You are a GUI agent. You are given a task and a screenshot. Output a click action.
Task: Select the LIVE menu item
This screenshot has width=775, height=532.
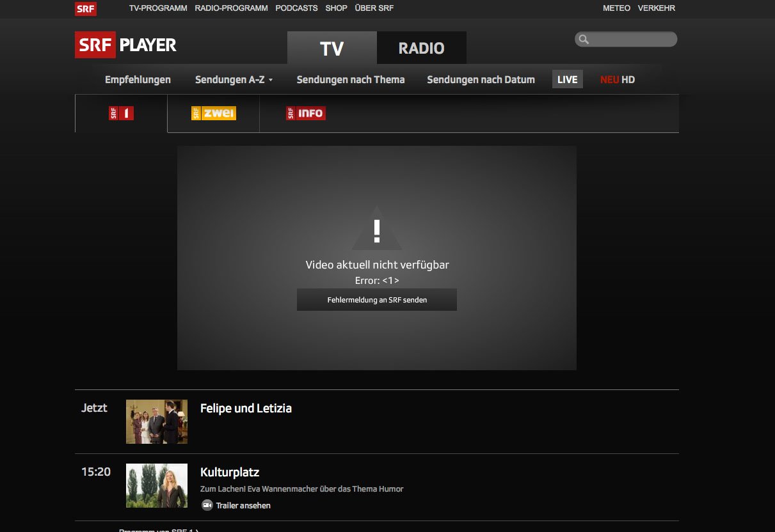coord(568,79)
